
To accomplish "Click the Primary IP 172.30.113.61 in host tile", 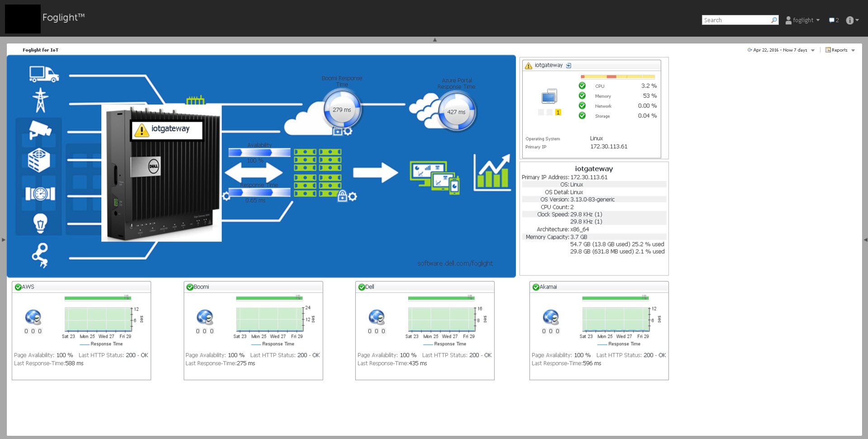I will pos(609,146).
